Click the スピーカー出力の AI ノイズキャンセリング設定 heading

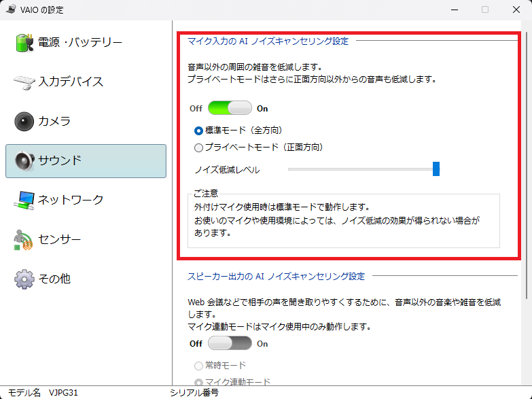(276, 277)
